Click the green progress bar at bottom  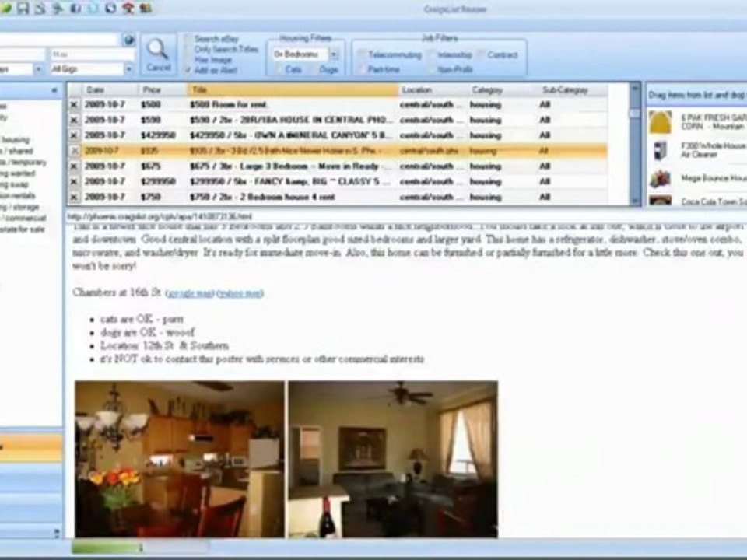point(107,548)
